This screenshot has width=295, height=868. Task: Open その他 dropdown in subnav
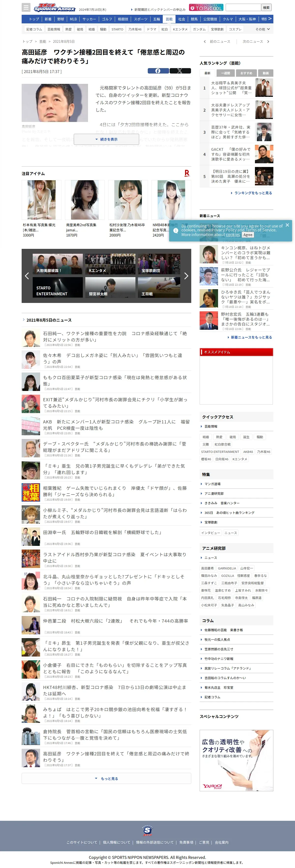point(262,29)
